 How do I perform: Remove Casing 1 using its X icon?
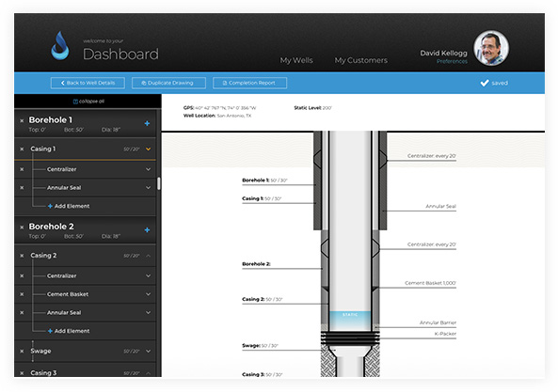click(x=22, y=149)
